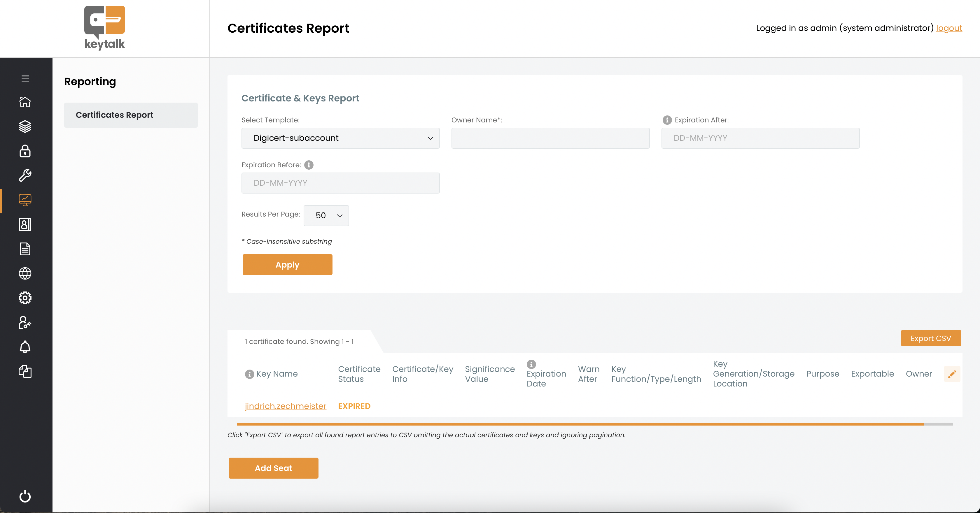Click the hamburger menu icon in sidebar
The height and width of the screenshot is (513, 980).
tap(25, 79)
